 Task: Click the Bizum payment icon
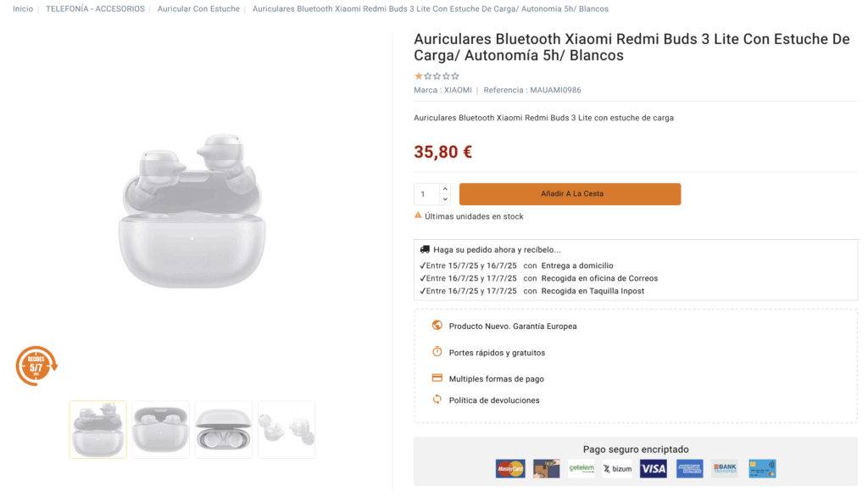pos(617,468)
